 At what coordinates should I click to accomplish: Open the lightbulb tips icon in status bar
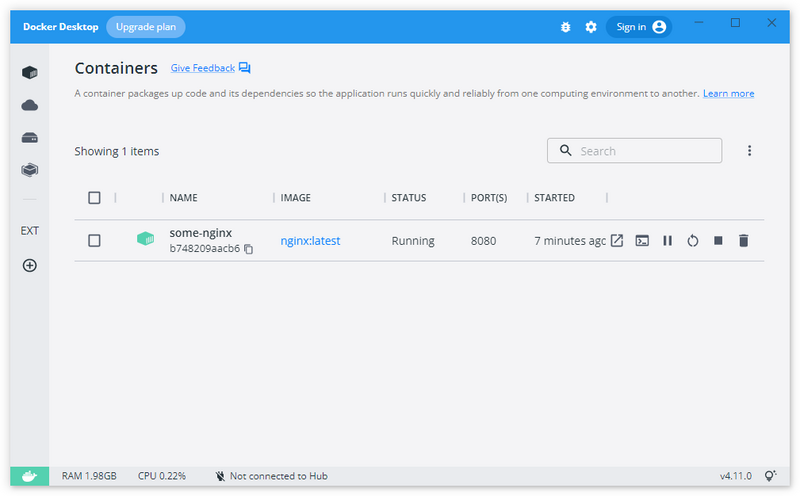[x=770, y=476]
